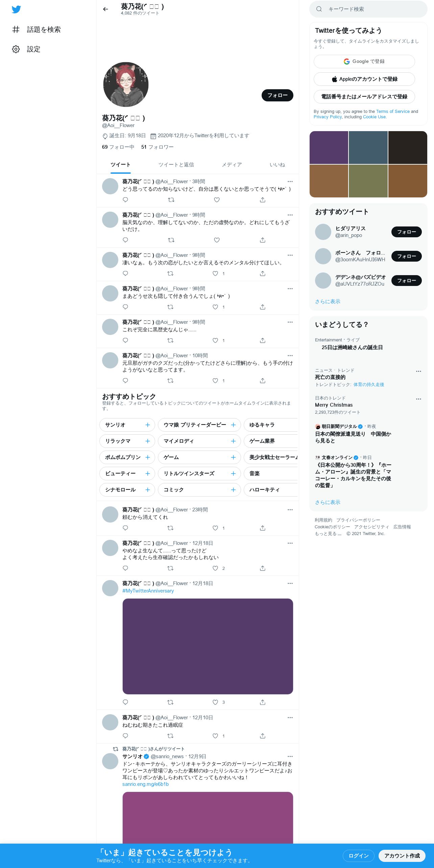
Task: Share the 3時間 tweet
Action: [x=263, y=200]
